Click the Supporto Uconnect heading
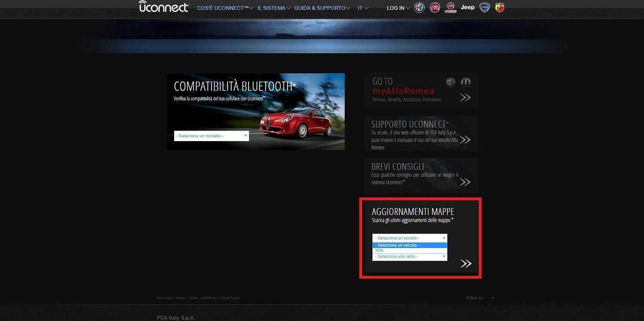This screenshot has width=644, height=321. tap(410, 124)
